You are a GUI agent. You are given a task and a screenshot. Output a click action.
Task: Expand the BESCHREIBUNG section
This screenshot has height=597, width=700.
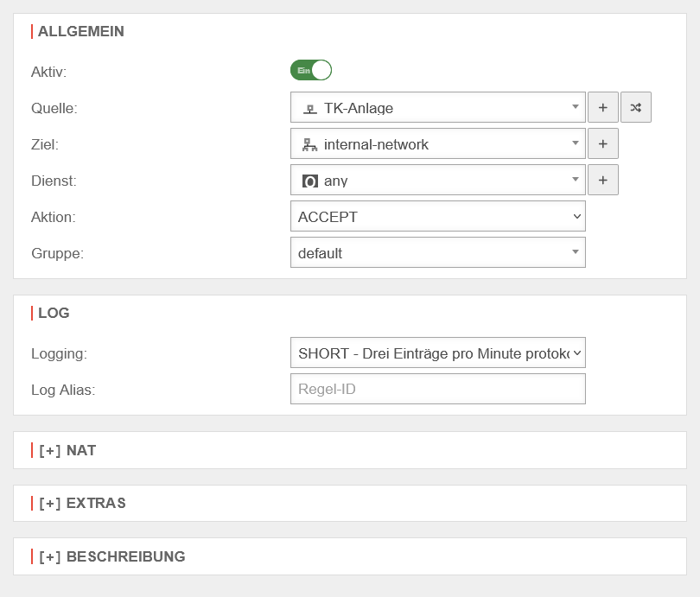pos(112,556)
